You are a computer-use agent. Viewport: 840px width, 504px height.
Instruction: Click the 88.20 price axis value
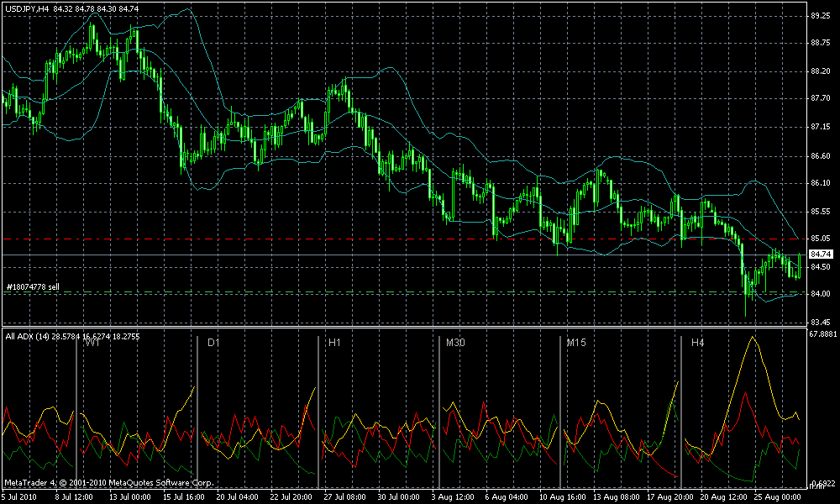(x=821, y=71)
